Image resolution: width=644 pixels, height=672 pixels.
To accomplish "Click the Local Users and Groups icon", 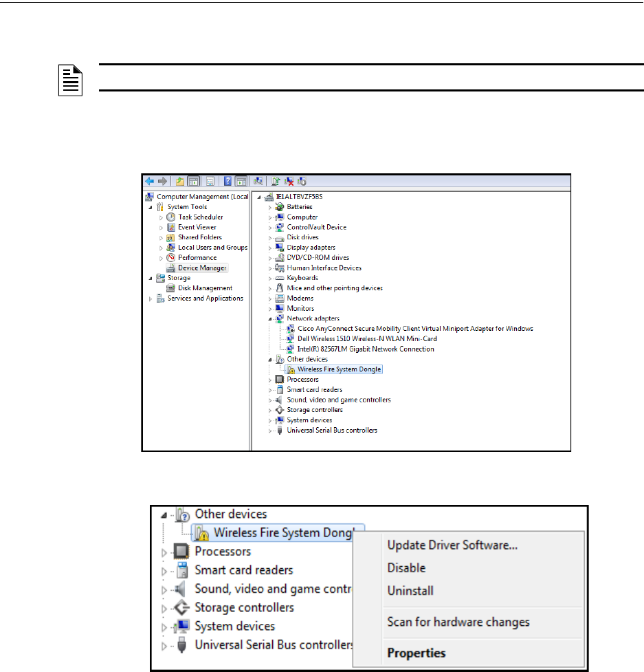I will (x=171, y=248).
